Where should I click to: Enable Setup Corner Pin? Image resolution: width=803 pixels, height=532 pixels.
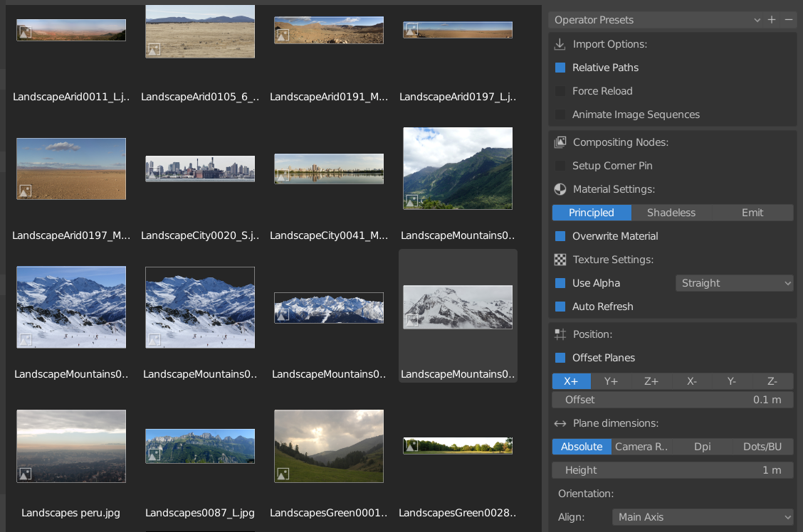(560, 165)
